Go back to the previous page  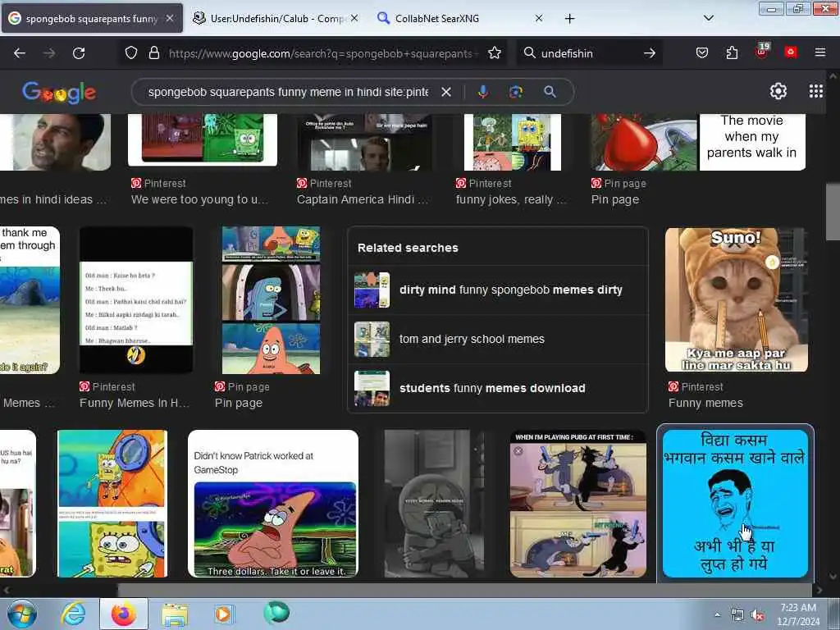point(20,53)
